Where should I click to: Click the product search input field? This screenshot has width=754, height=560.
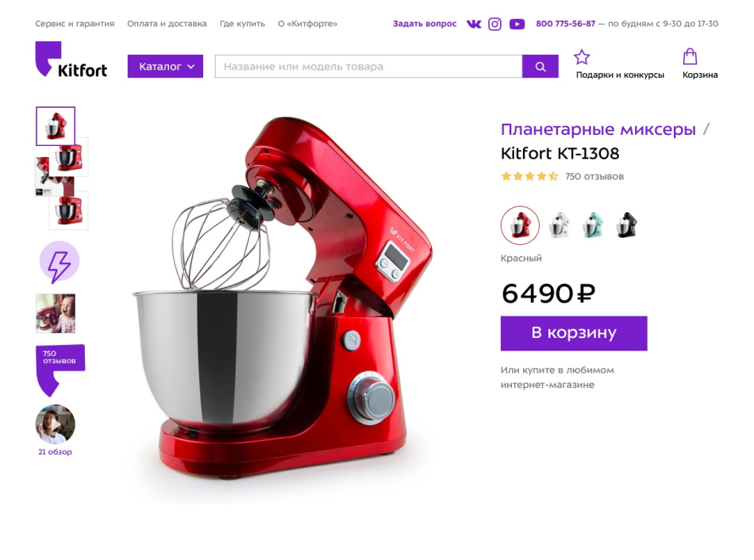(369, 67)
